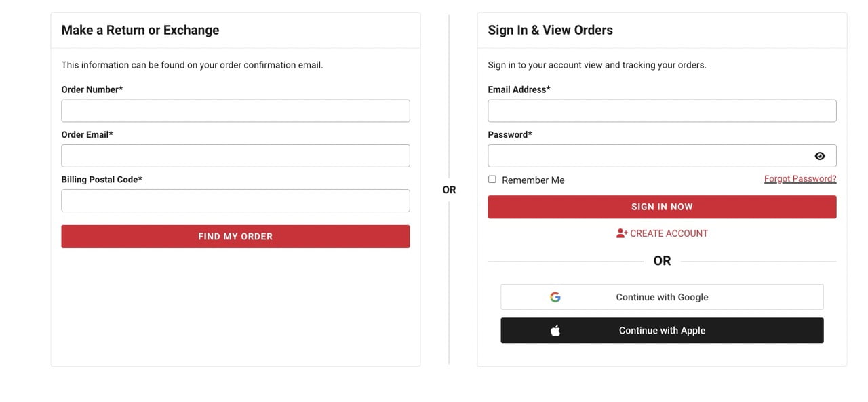This screenshot has width=868, height=402.
Task: Click the Order Number label
Action: (x=92, y=89)
